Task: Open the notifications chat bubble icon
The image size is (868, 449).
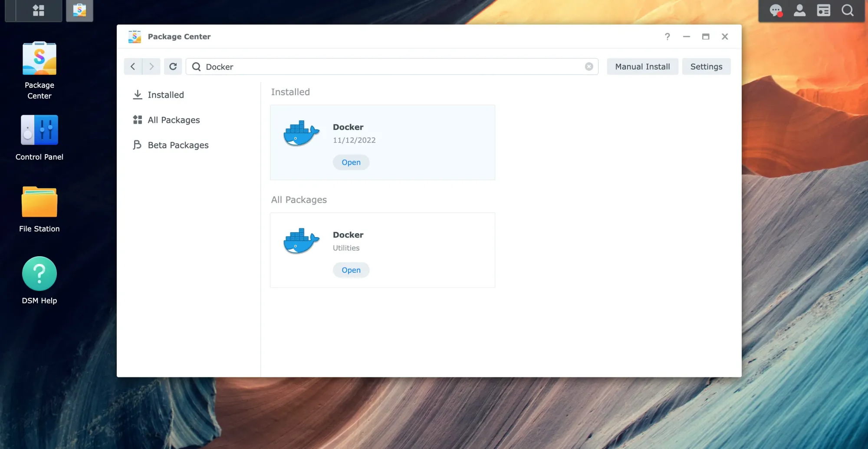Action: pos(776,10)
